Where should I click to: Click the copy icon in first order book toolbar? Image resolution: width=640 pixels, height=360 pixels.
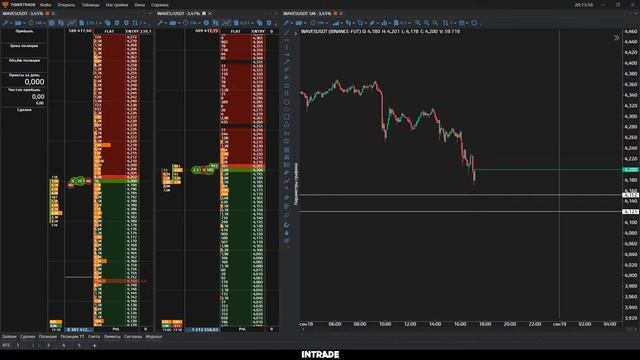click(x=108, y=23)
